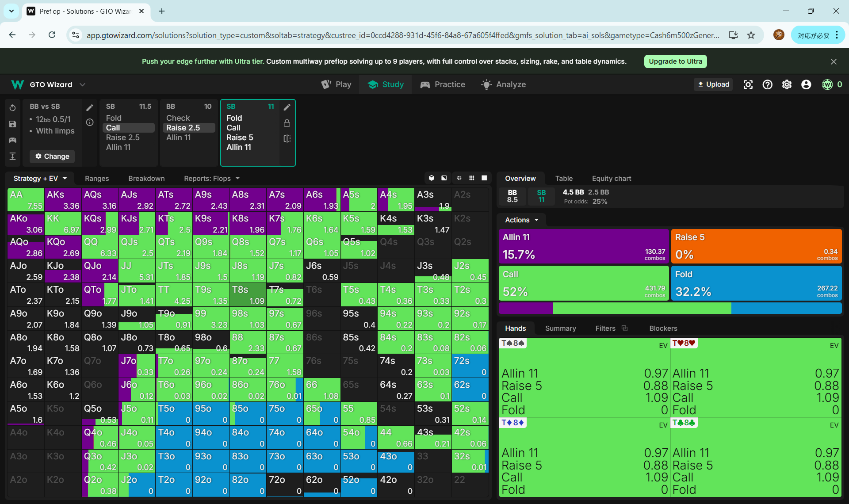849x504 pixels.
Task: Click the reset spot icon in left sidebar
Action: (12, 108)
